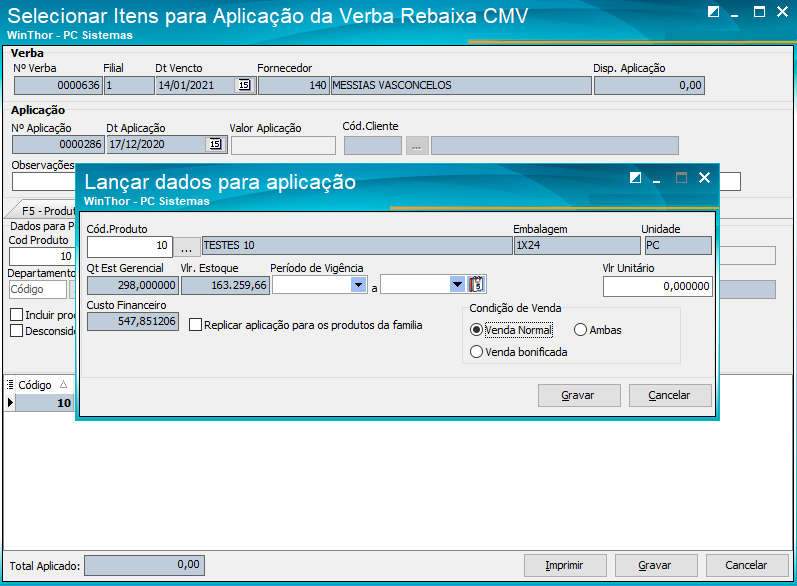
Task: Select grid cell with code 10
Action: coord(45,403)
